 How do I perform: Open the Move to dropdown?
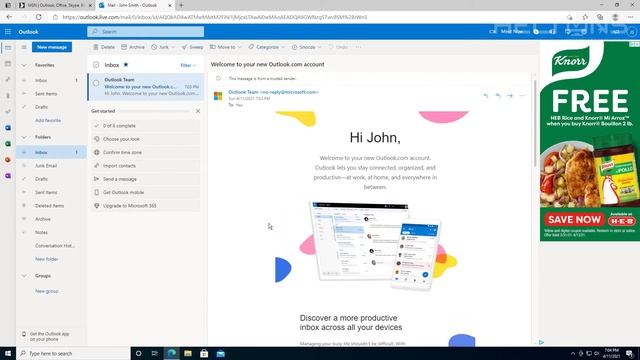[226, 47]
